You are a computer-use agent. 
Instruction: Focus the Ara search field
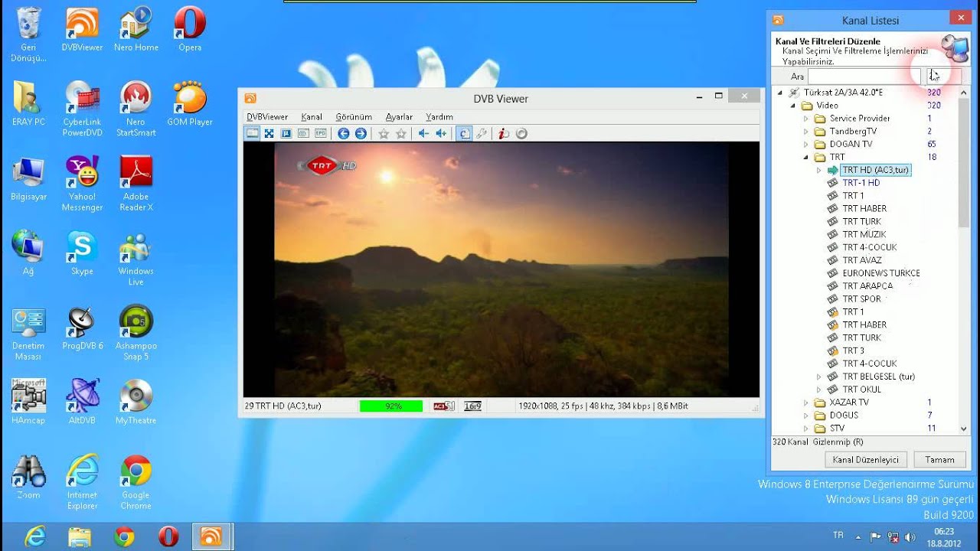pyautogui.click(x=864, y=77)
